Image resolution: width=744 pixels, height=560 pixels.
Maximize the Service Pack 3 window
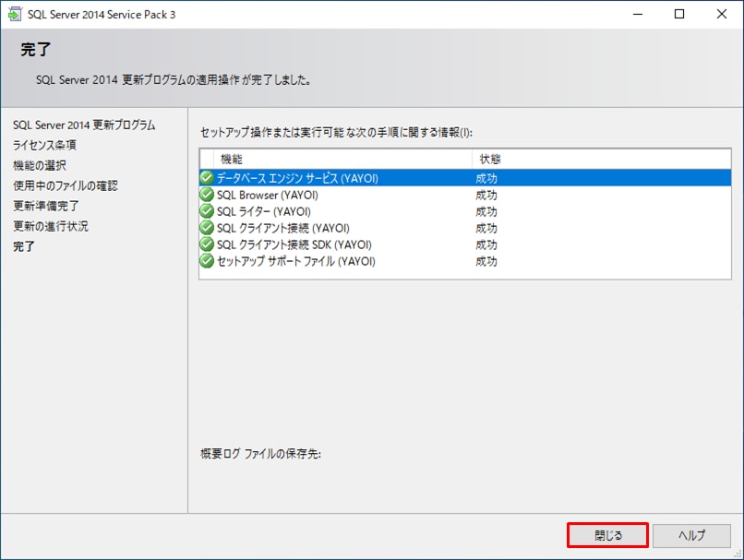(x=679, y=14)
